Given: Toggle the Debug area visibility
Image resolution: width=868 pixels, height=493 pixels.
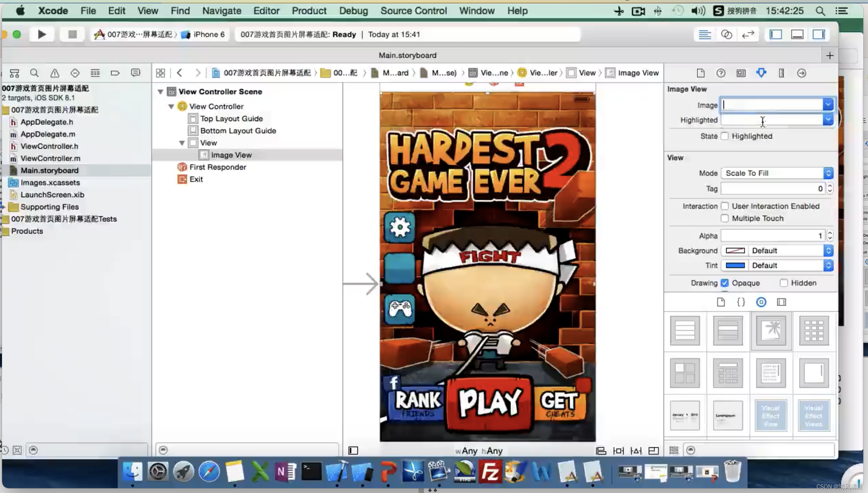Looking at the screenshot, I should [797, 35].
